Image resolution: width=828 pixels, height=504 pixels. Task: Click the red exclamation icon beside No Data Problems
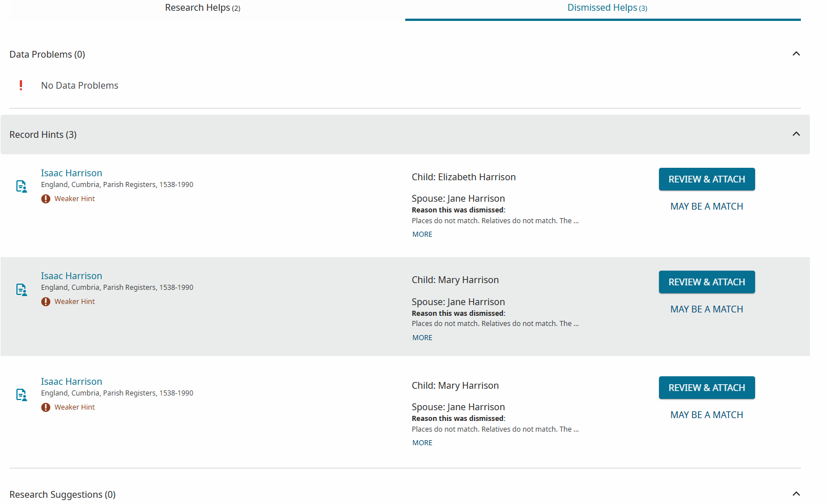click(21, 85)
